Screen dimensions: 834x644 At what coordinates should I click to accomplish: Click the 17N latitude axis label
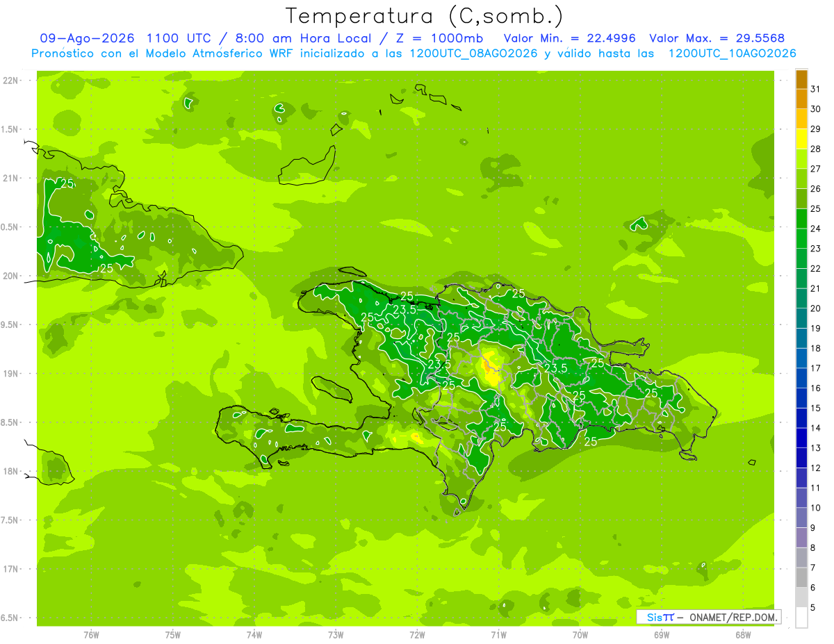(x=11, y=569)
